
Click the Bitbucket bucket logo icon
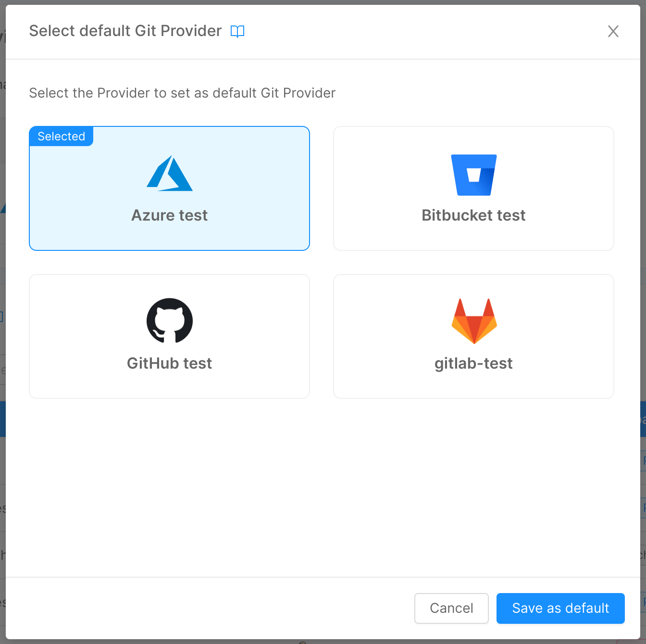[473, 174]
